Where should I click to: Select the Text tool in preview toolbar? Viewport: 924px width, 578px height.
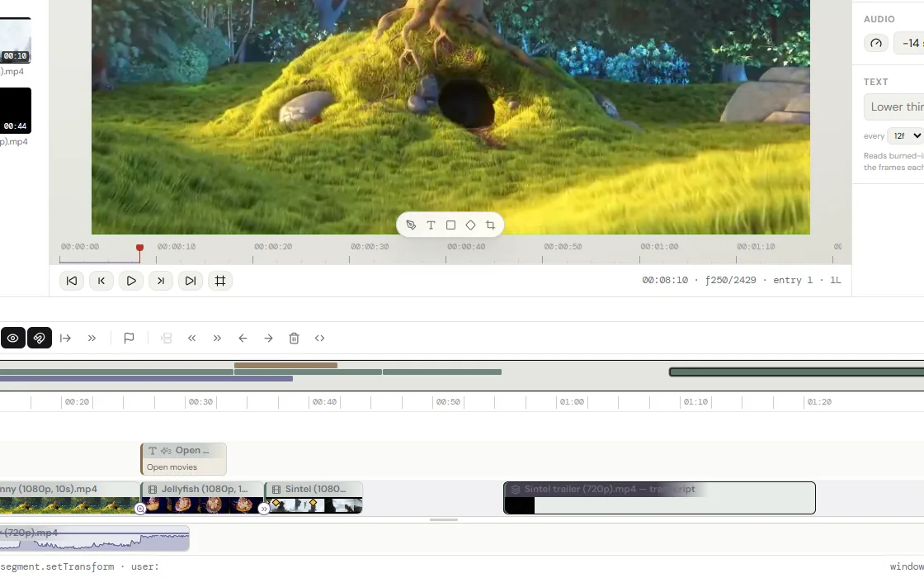pos(431,225)
